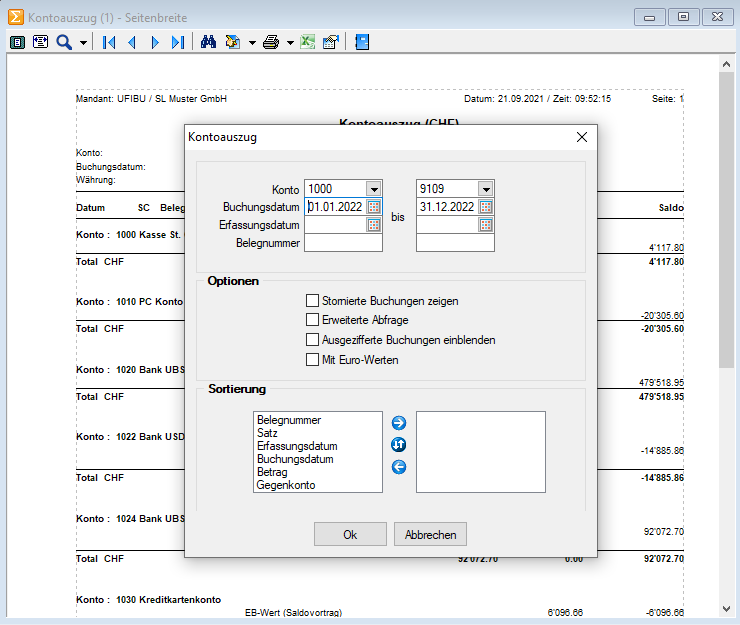Click the binoculars search icon
This screenshot has width=740, height=625.
(208, 42)
